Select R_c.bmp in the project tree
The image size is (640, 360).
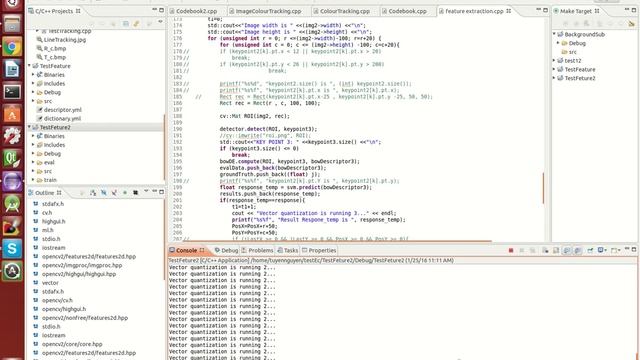(x=55, y=48)
